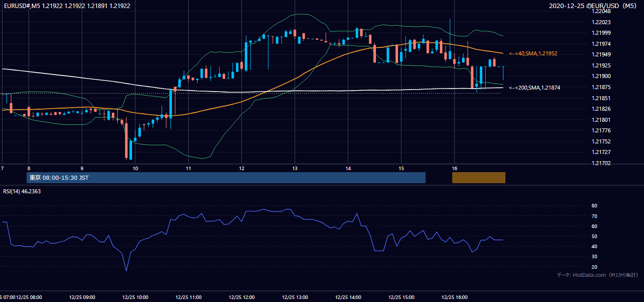Click hour marker 8 on chart axis

coord(29,168)
